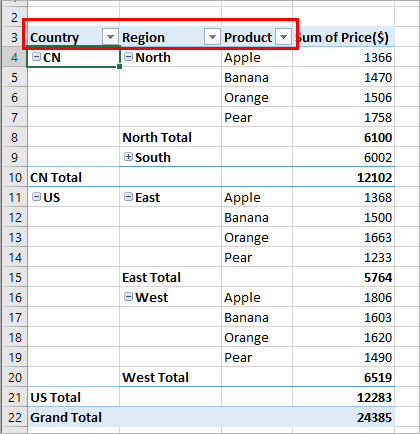Select the value 1806
Screen dimensions: 420x434
click(343, 297)
